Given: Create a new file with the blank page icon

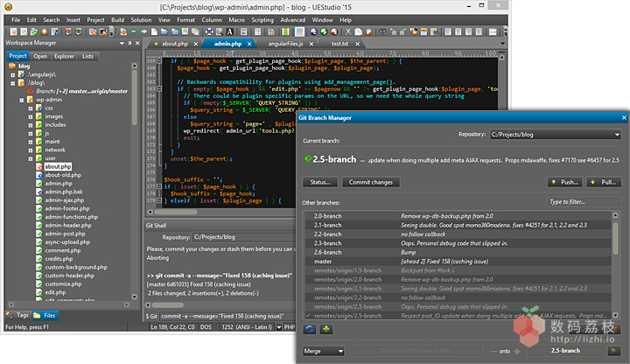Looking at the screenshot, I should [154, 31].
